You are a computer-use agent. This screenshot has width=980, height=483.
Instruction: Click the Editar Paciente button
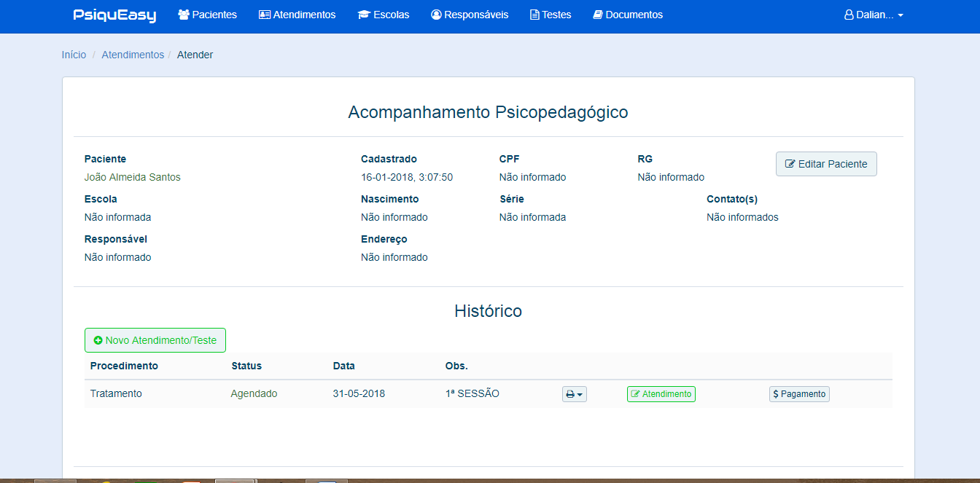tap(826, 164)
